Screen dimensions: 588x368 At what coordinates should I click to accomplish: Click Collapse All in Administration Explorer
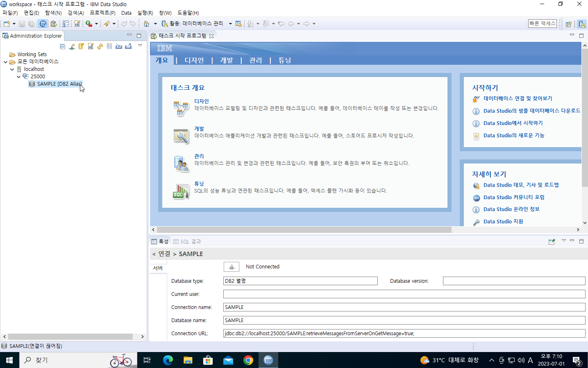[x=62, y=46]
